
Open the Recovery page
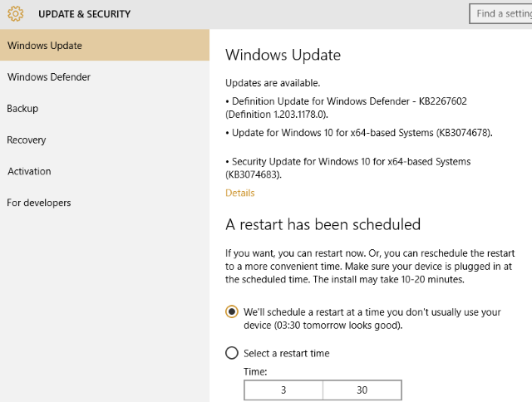(x=27, y=140)
